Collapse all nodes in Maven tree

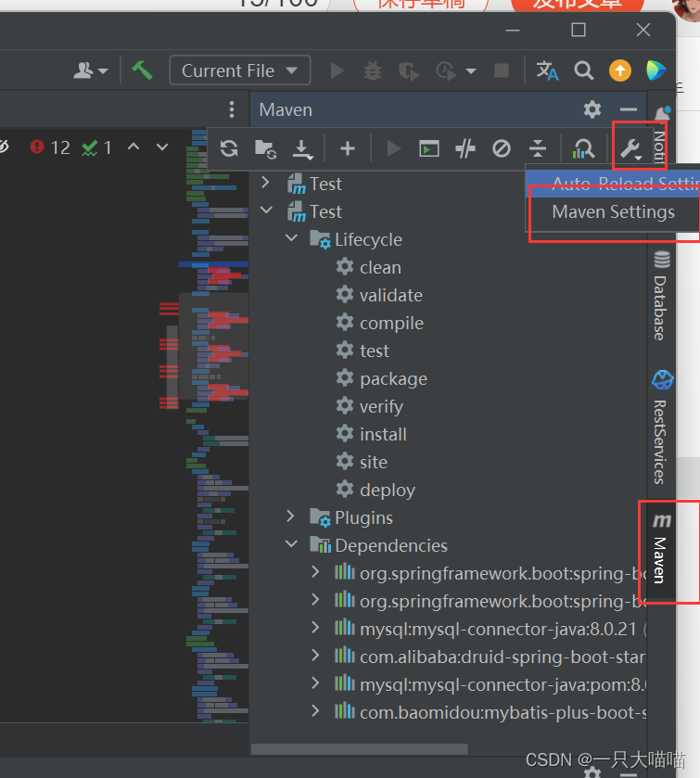tap(538, 148)
